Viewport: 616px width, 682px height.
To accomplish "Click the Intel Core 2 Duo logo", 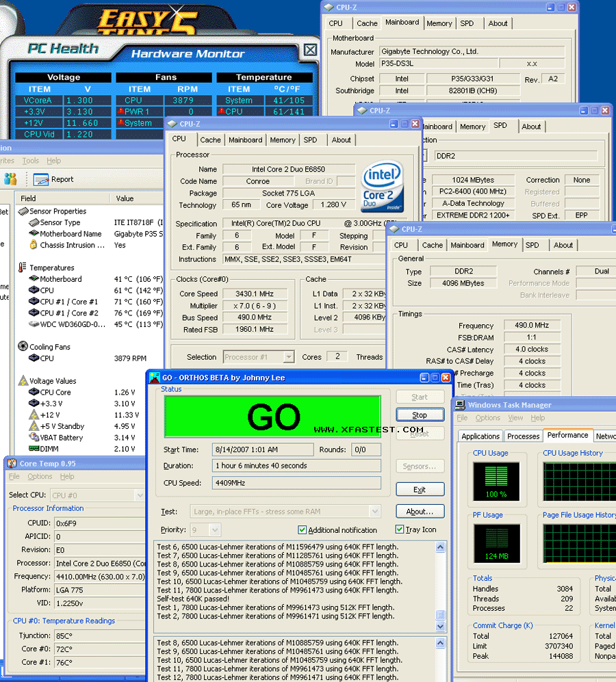I will click(383, 186).
